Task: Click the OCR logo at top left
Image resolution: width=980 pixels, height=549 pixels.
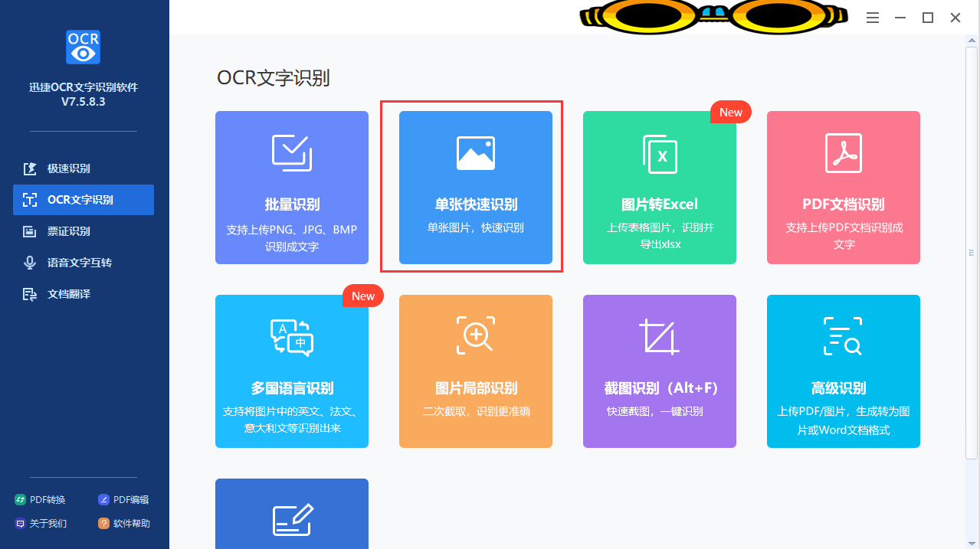Action: click(83, 47)
